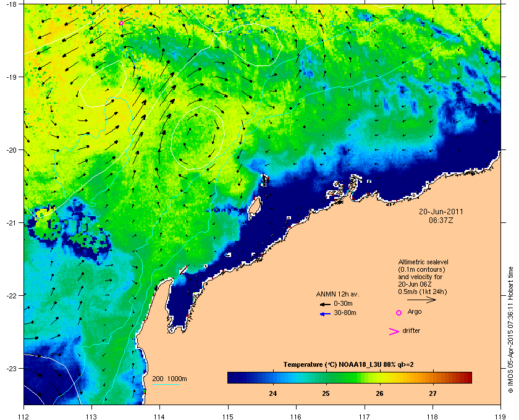Click the '0.5m/s (1kt 24h)' scale text
Screen dimensions: 519x420
pos(423,292)
